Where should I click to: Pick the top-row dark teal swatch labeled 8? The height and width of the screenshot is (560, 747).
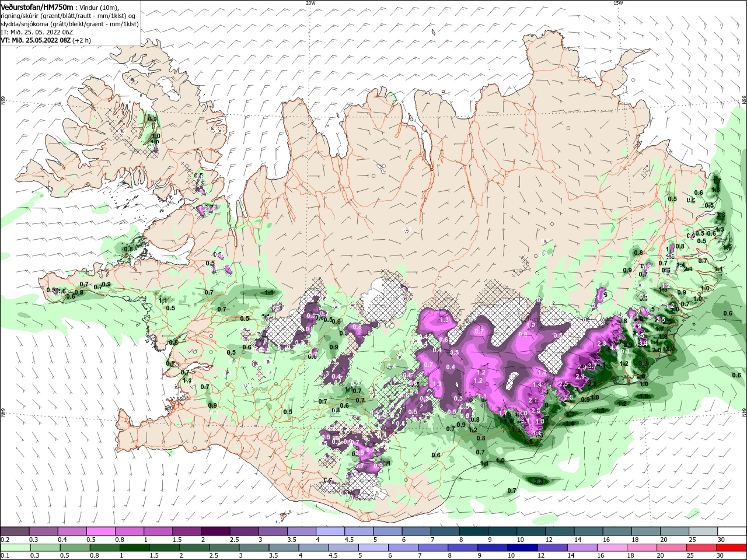click(x=473, y=531)
